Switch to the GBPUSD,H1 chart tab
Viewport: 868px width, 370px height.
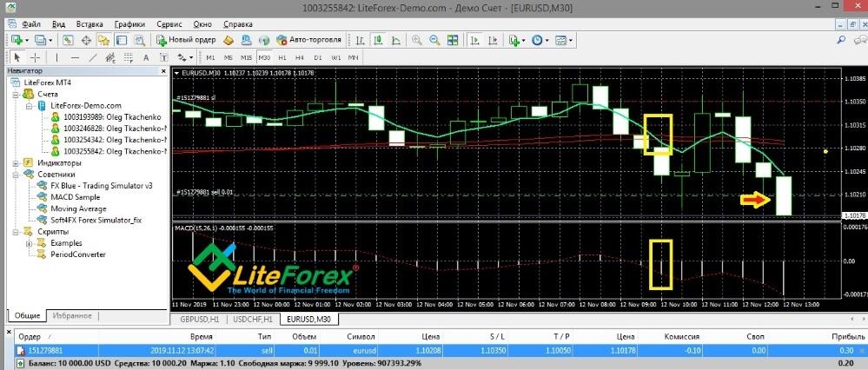(x=198, y=319)
